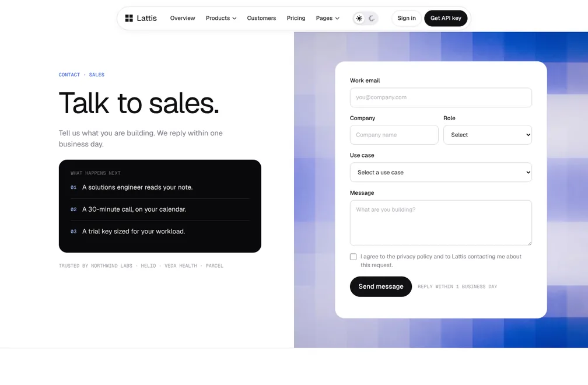Image resolution: width=588 pixels, height=385 pixels.
Task: Click the 'Role' field label
Action: click(x=449, y=118)
